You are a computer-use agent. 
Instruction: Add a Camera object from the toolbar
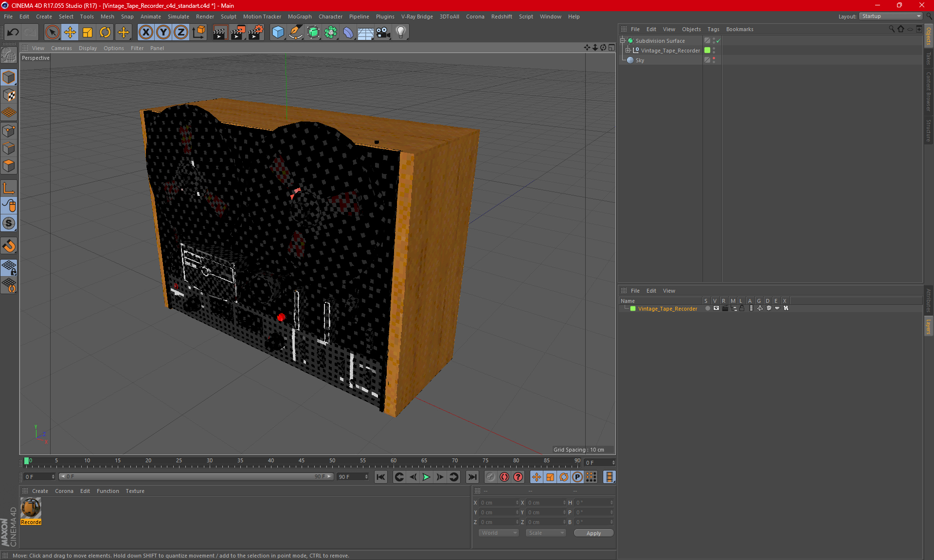pyautogui.click(x=383, y=33)
